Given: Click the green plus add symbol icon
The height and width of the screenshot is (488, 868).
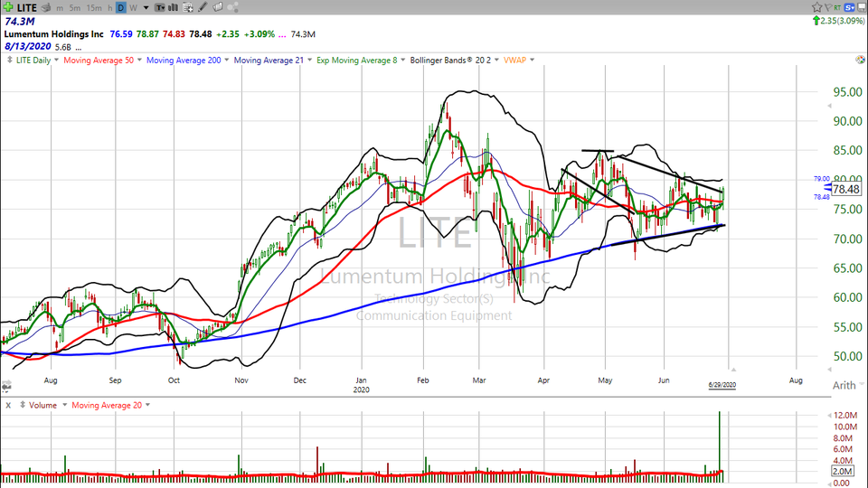Looking at the screenshot, I should point(8,7).
